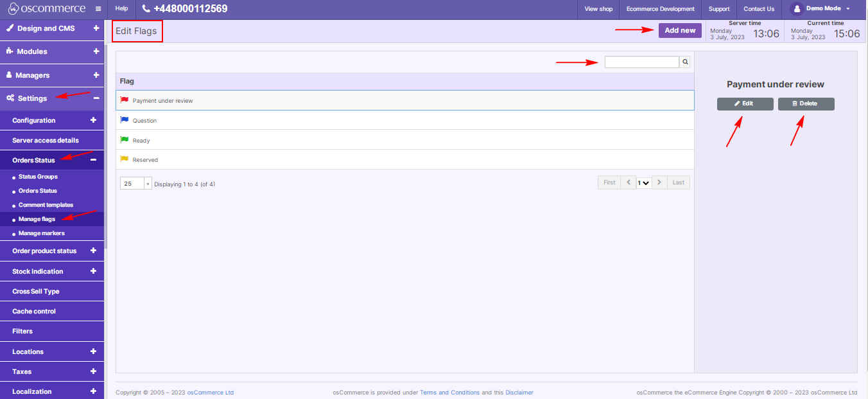Click the osCommerce logo
The width and height of the screenshot is (868, 399).
pyautogui.click(x=46, y=9)
